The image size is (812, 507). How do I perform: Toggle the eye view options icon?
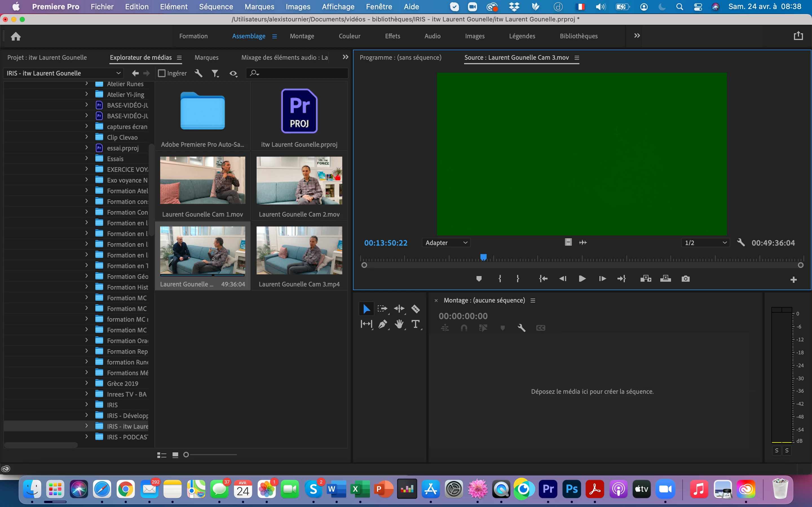(x=233, y=74)
